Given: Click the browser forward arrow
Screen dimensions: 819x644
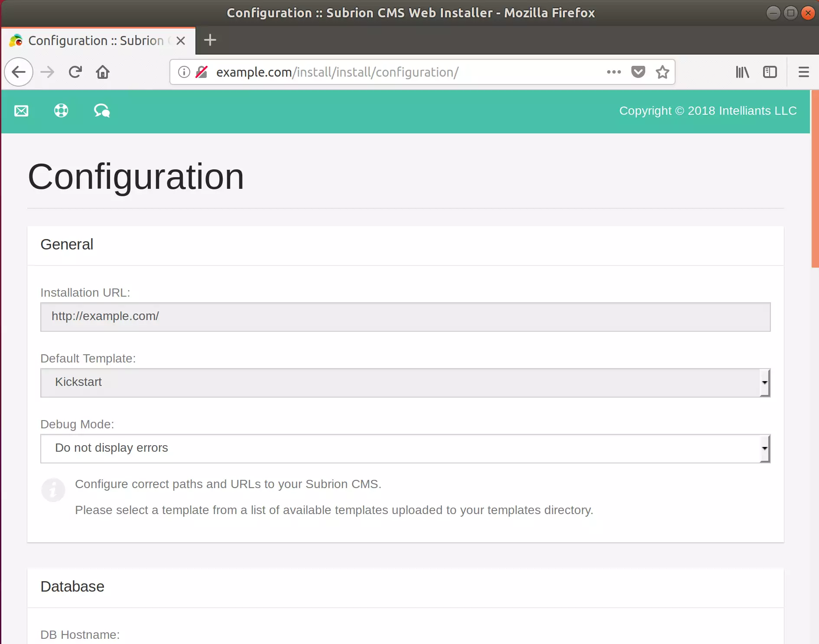Looking at the screenshot, I should (47, 72).
